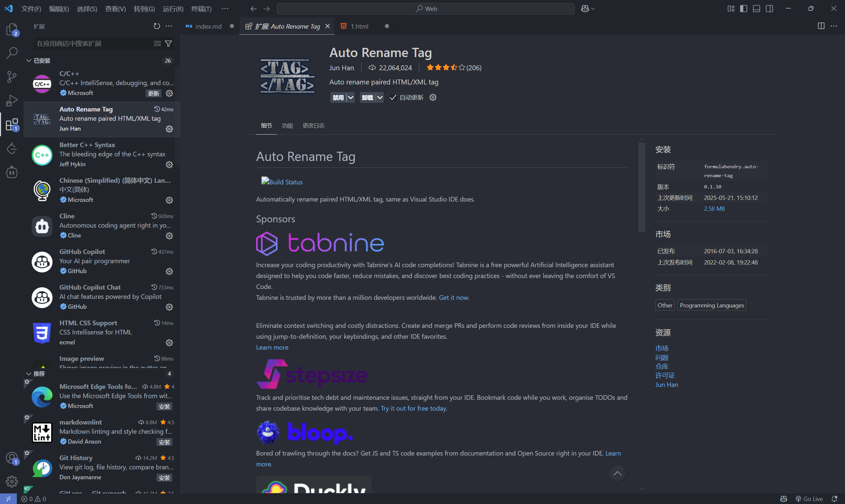The image size is (845, 504).
Task: Toggle the auto update checkbox
Action: pyautogui.click(x=393, y=98)
